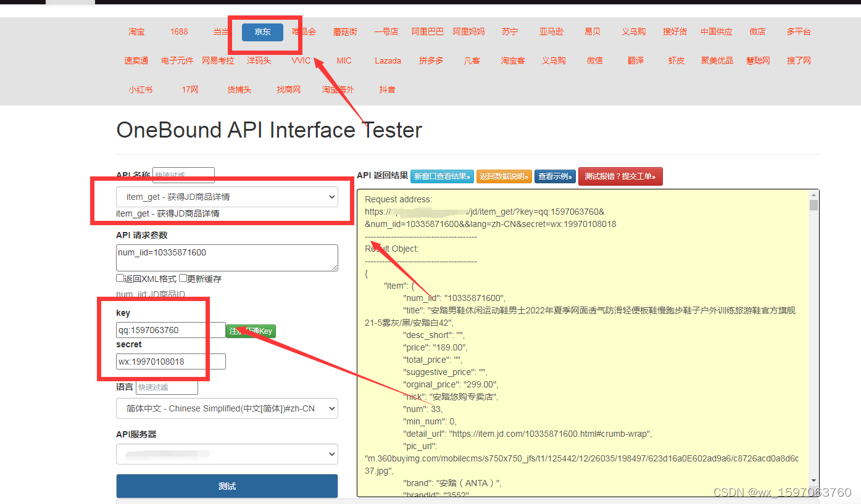The height and width of the screenshot is (504, 861).
Task: Open results via 新窗口查看结果 button
Action: tap(442, 176)
